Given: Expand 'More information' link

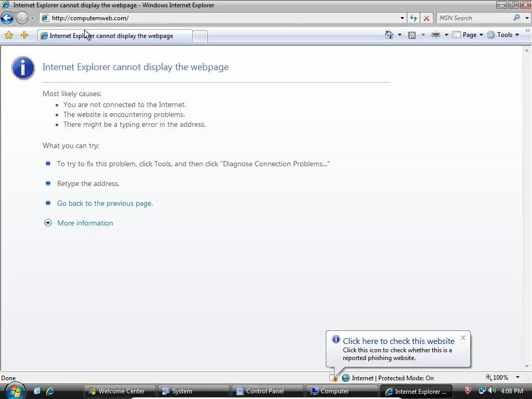Looking at the screenshot, I should pos(85,223).
